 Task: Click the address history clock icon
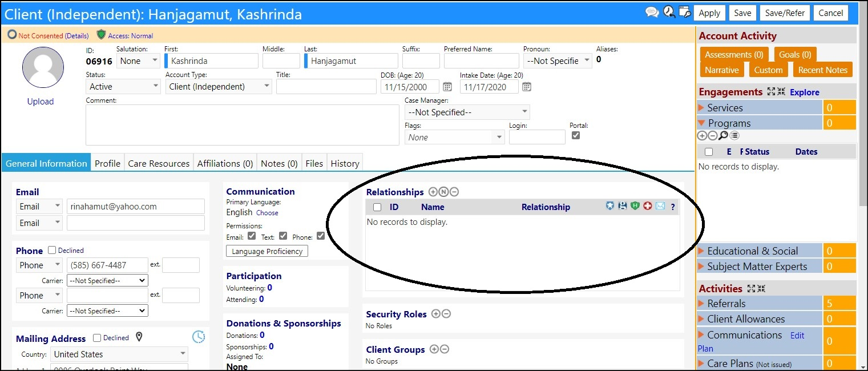point(198,337)
